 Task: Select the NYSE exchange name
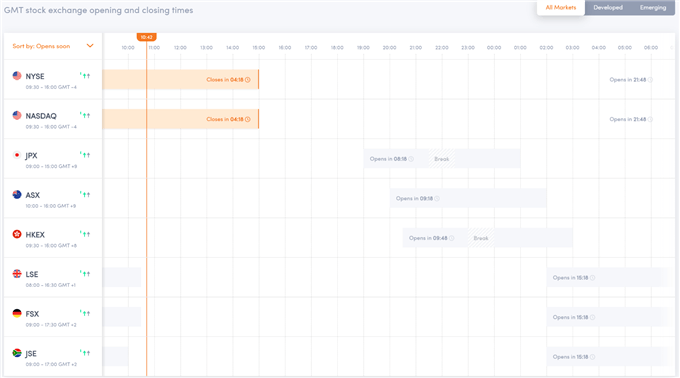35,76
